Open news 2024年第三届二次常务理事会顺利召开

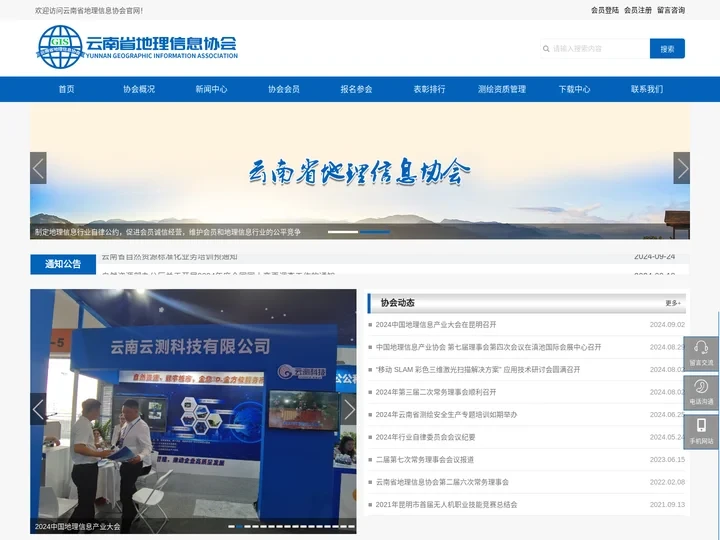click(x=436, y=392)
